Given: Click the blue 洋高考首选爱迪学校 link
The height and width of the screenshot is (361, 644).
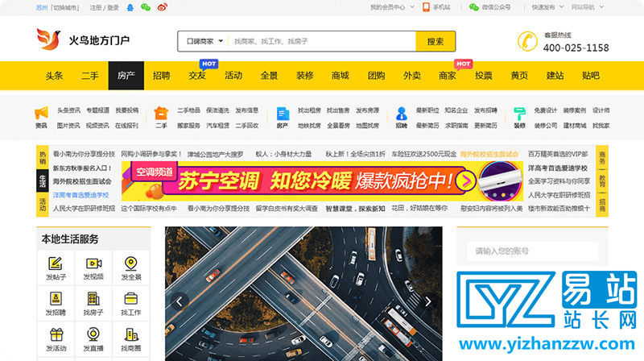Looking at the screenshot, I should [x=81, y=195].
